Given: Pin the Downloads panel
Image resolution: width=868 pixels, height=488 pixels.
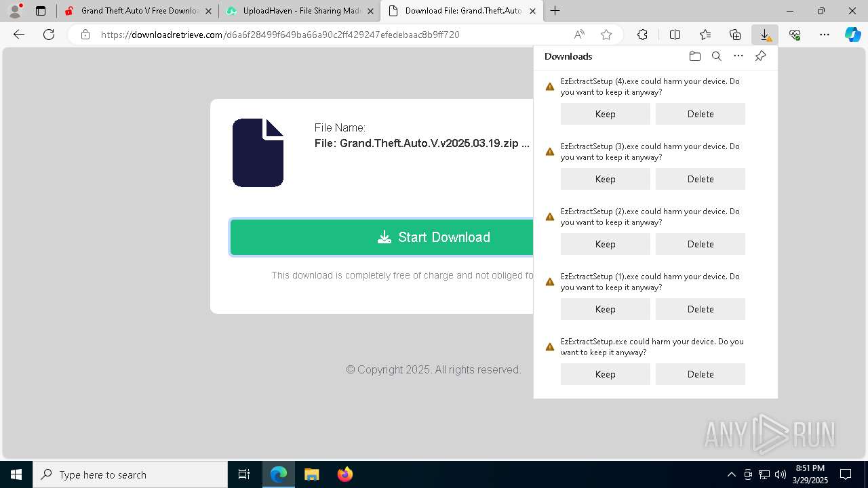Looking at the screenshot, I should point(760,56).
